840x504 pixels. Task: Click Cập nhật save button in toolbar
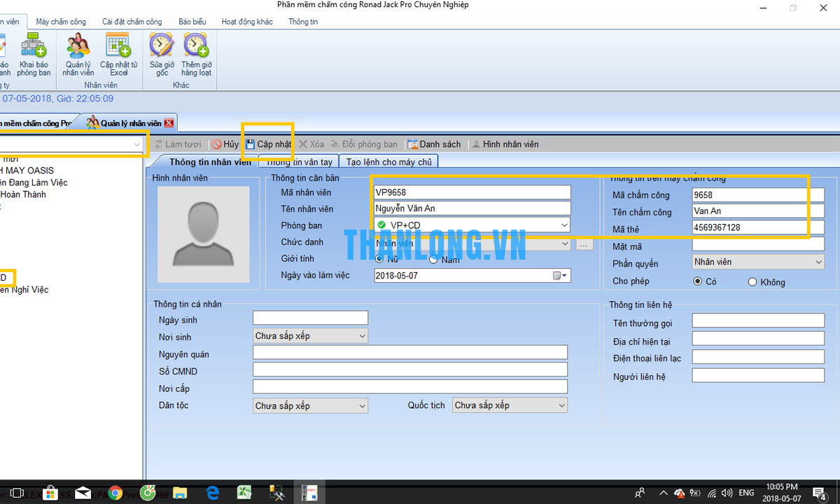(x=268, y=144)
